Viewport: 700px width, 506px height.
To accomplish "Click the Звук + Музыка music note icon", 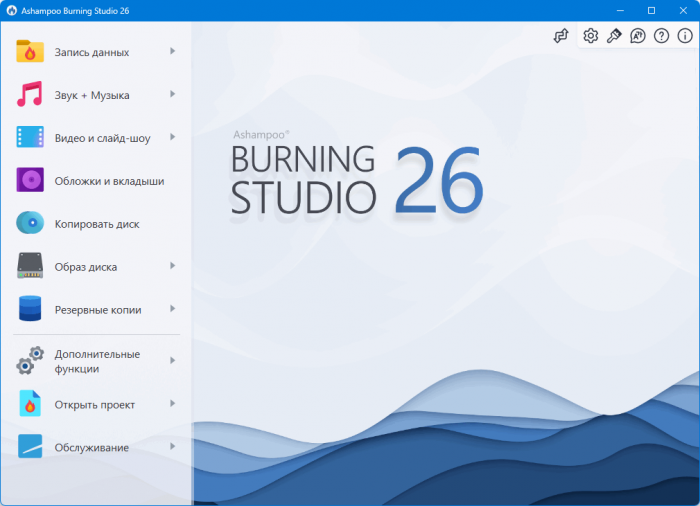I will coord(30,95).
